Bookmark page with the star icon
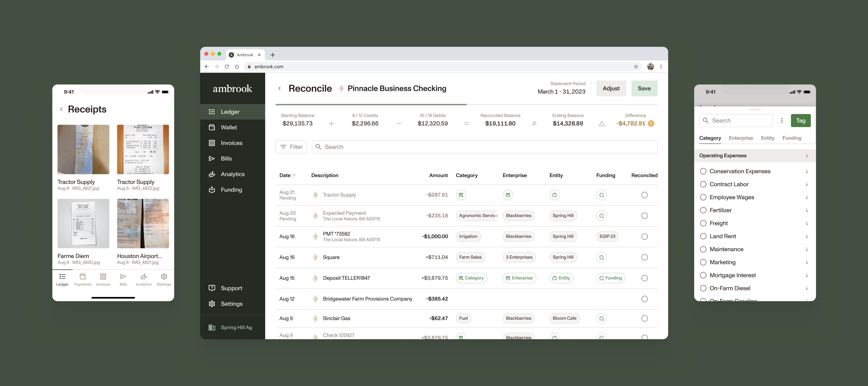This screenshot has height=386, width=868. [635, 67]
